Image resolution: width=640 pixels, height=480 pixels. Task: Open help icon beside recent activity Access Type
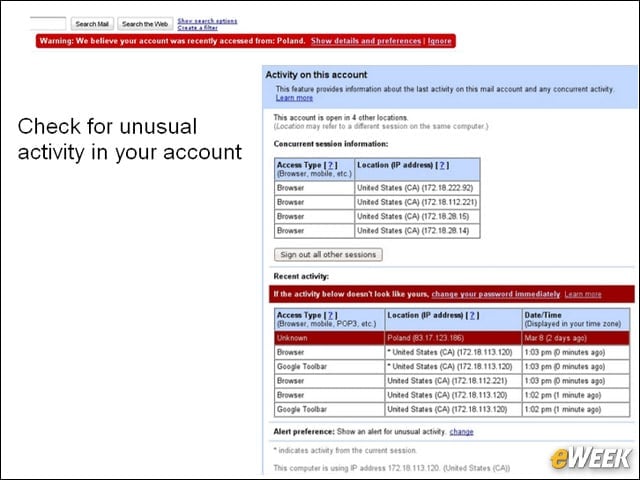click(x=331, y=315)
